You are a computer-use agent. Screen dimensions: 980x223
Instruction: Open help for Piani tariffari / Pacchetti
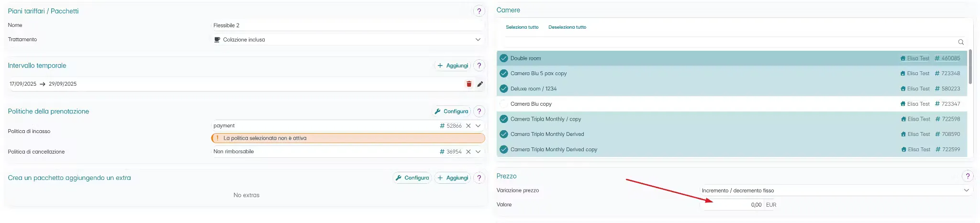pos(479,11)
